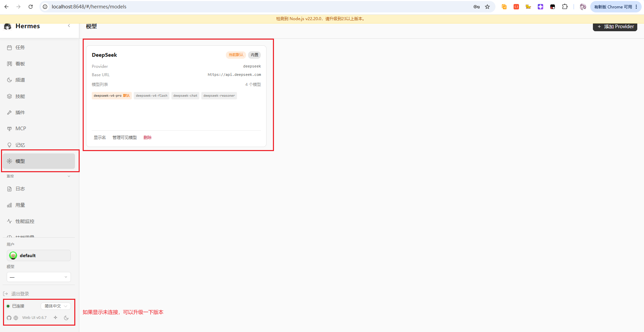The height and width of the screenshot is (332, 644).
Task: Click the Hermes logo icon
Action: [x=8, y=27]
